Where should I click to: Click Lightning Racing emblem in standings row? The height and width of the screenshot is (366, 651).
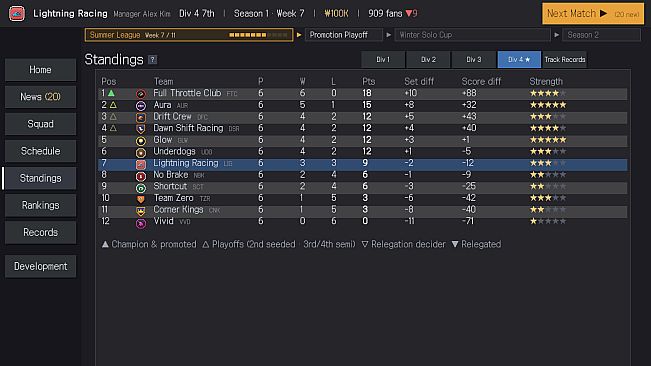click(141, 164)
